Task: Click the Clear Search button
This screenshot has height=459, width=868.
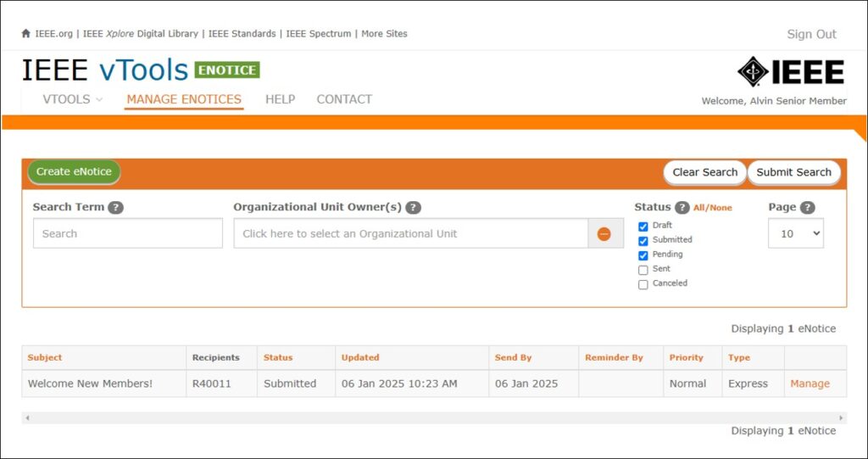Action: point(704,172)
